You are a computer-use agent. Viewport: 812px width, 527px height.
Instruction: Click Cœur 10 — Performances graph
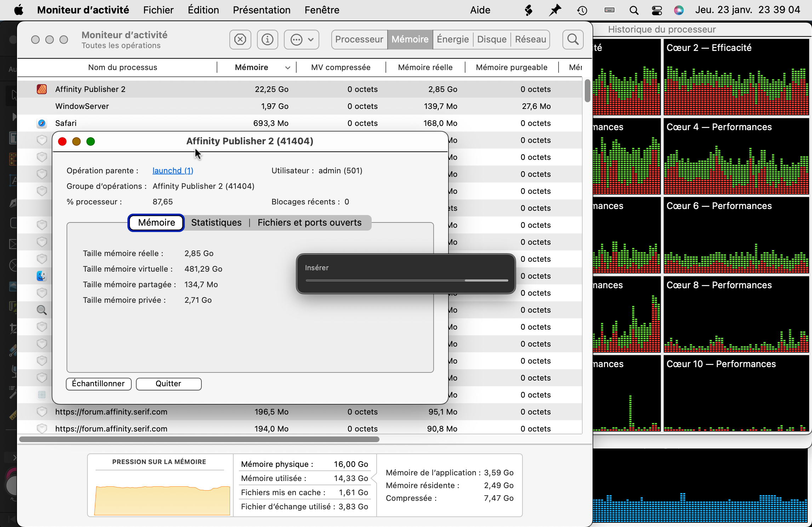click(x=736, y=393)
